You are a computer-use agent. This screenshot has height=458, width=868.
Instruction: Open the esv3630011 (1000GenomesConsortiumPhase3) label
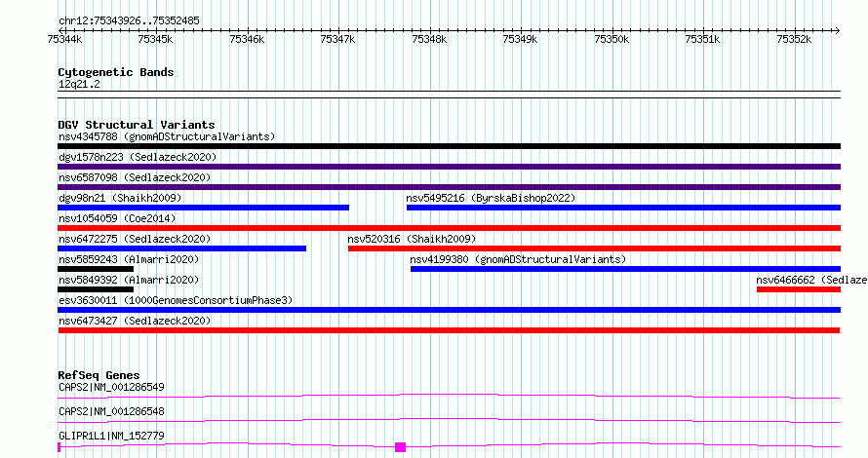(176, 300)
